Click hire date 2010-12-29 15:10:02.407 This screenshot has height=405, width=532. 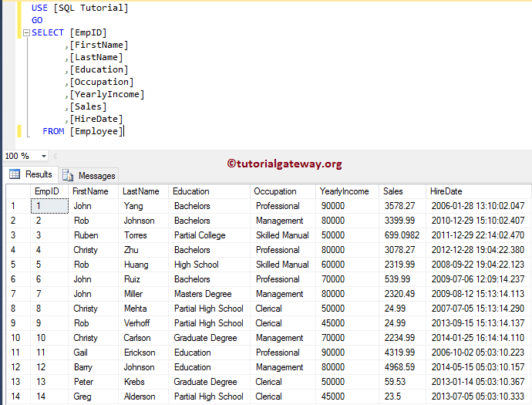[x=478, y=221]
